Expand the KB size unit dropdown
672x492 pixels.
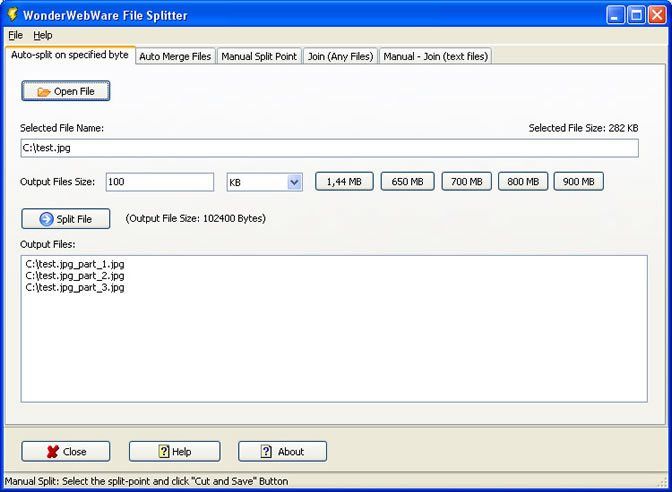click(x=294, y=182)
